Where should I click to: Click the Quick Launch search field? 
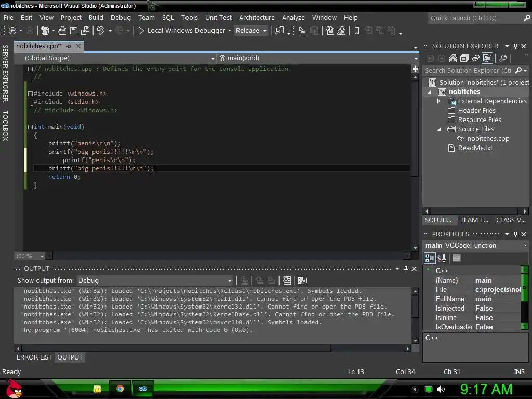[x=475, y=18]
